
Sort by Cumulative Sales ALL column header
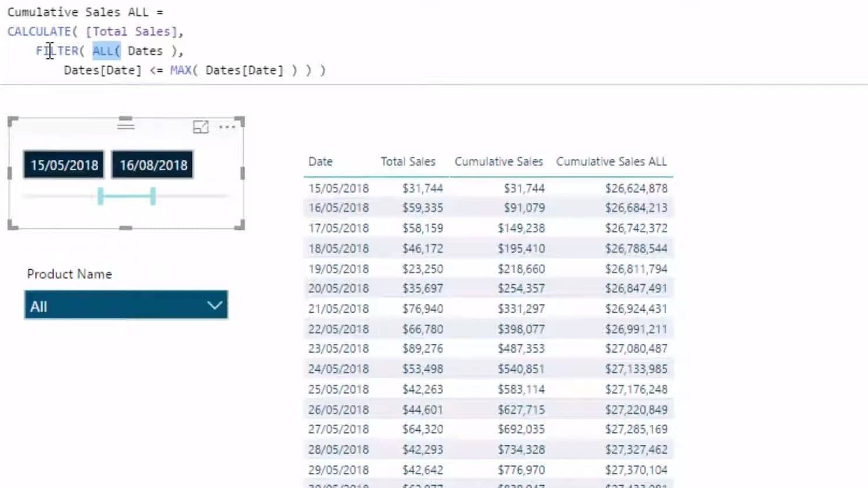611,162
